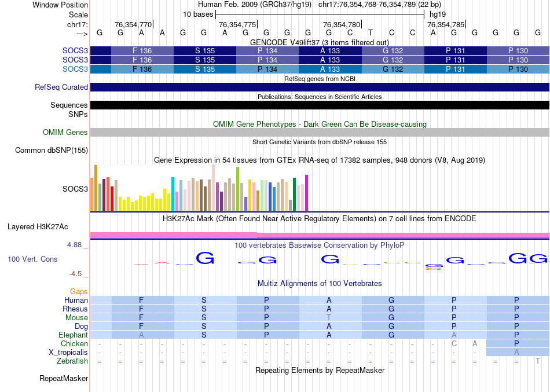Click the GTEx Gene Expression track title
This screenshot has width=550, height=392.
(320, 160)
